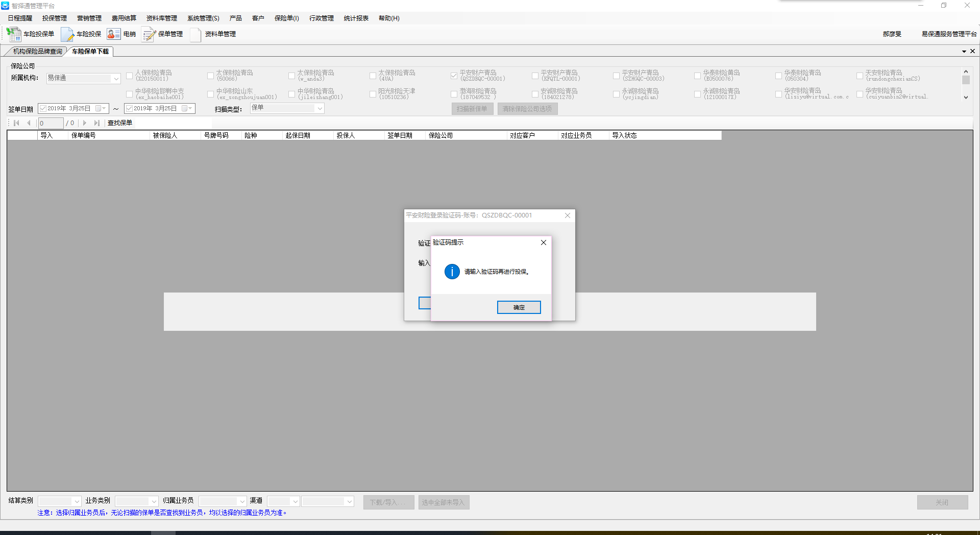Uncheck 平安财产青岛 (QSZDBQC-00001)
Screen dimensions: 980x535
click(x=454, y=76)
